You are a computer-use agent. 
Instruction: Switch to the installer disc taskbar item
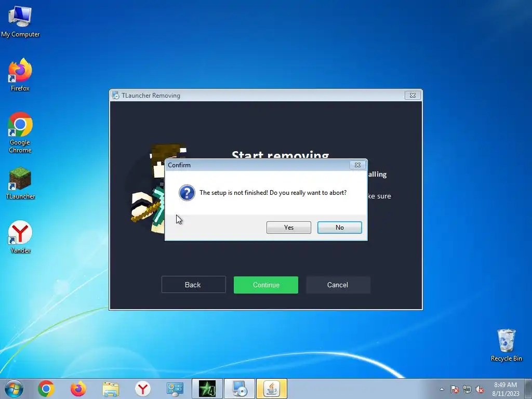pos(240,389)
